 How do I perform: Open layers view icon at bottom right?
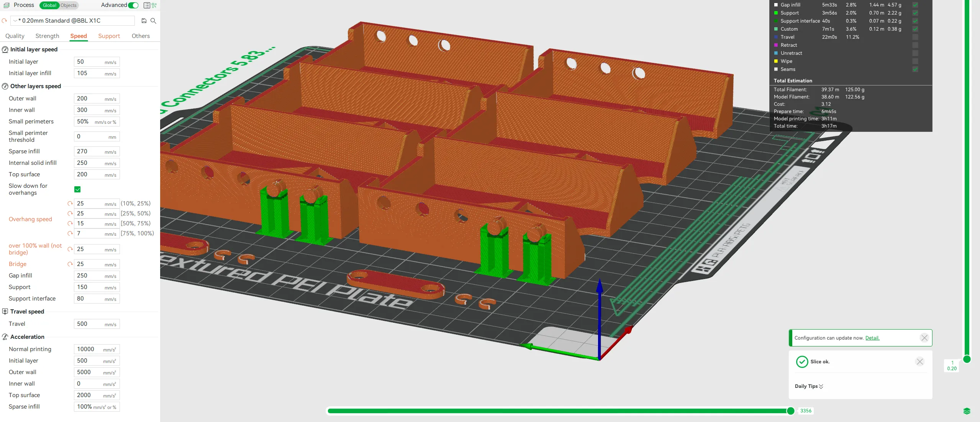tap(967, 411)
